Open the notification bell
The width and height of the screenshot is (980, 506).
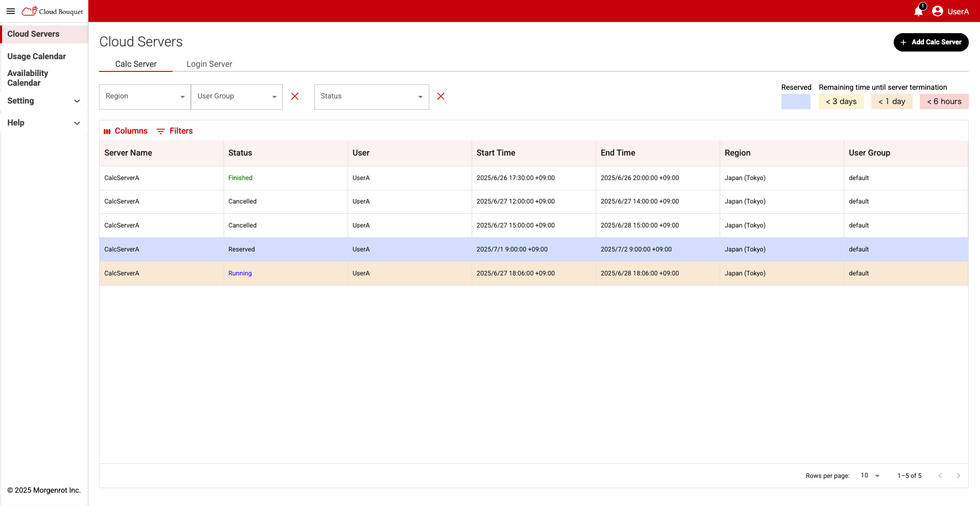point(919,11)
